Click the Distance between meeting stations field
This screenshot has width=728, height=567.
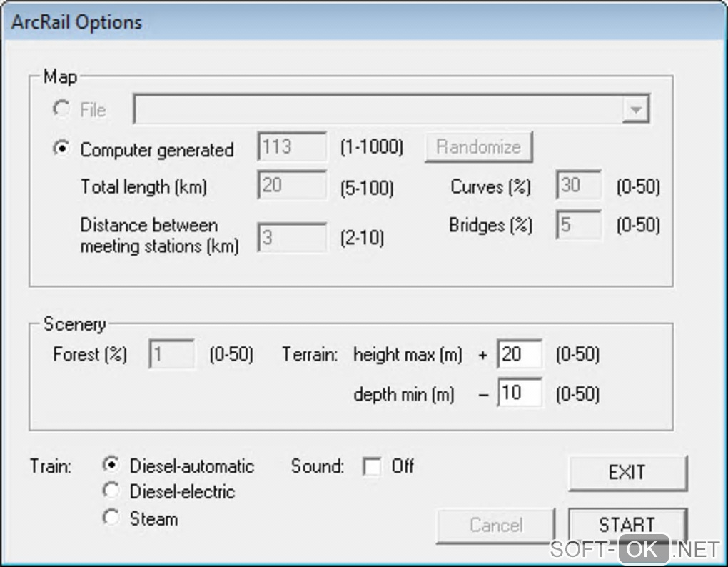[x=292, y=237]
